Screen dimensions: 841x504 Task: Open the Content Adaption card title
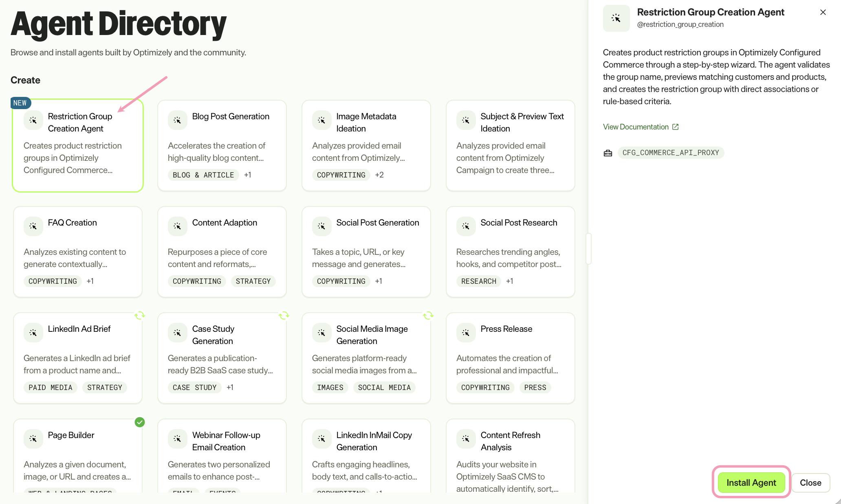225,223
